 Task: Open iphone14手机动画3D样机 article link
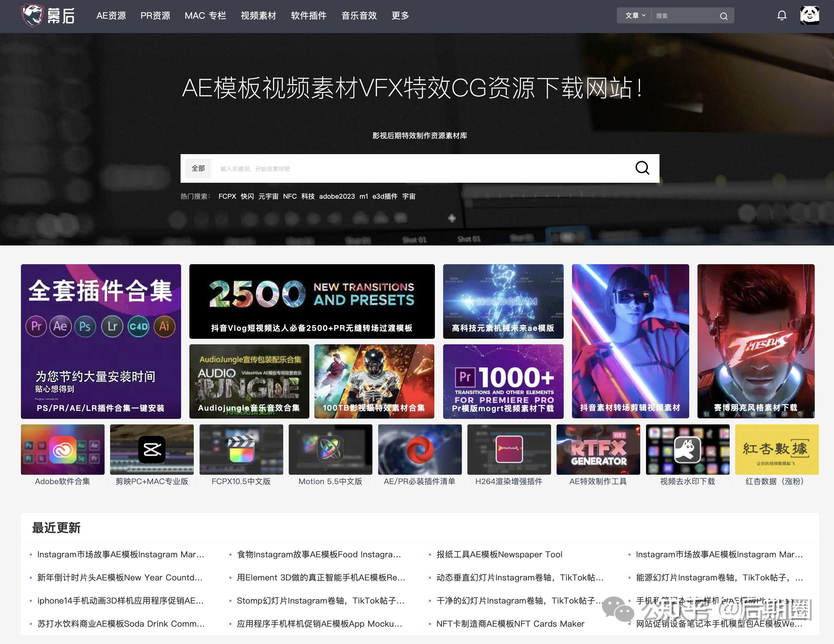coord(120,601)
